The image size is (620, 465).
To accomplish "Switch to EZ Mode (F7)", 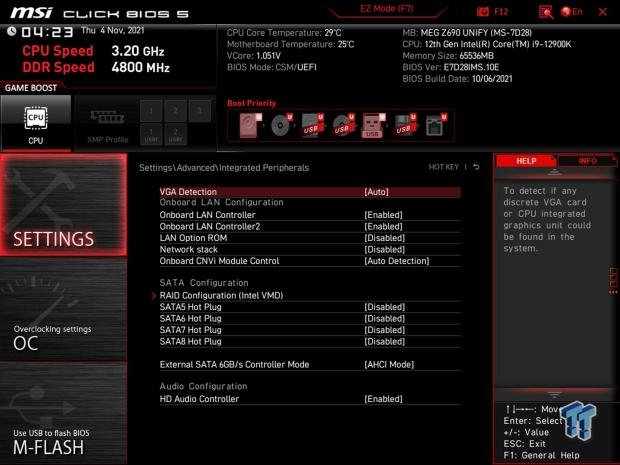I will [x=386, y=9].
